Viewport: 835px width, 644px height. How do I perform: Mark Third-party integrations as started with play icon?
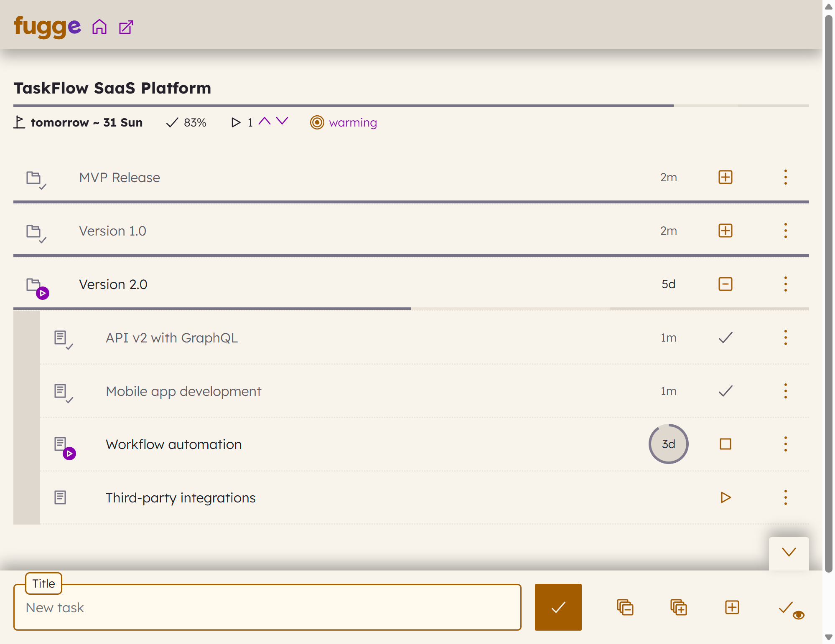[x=725, y=497]
